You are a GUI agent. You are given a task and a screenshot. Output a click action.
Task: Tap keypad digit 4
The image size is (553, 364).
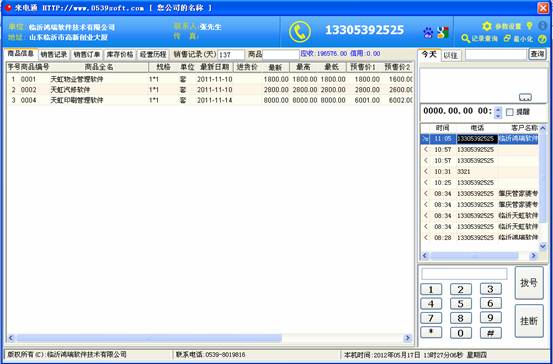pyautogui.click(x=431, y=304)
